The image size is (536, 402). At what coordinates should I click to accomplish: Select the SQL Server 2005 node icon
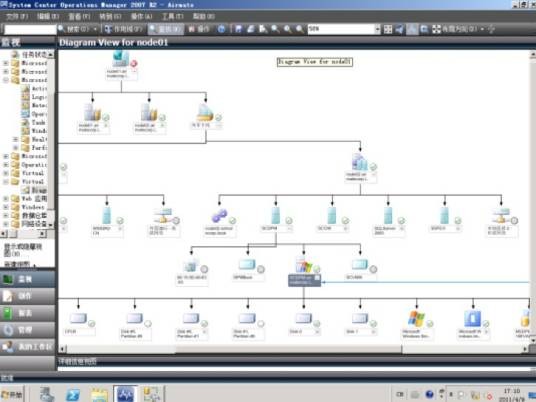(x=388, y=216)
